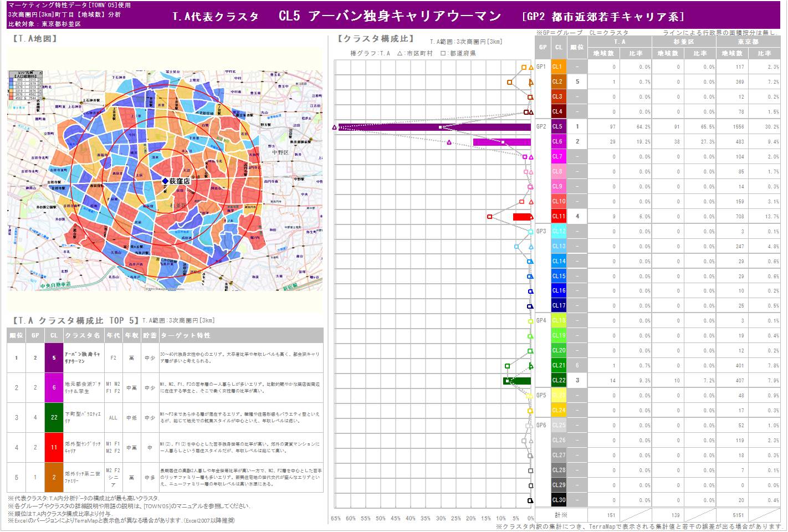Image resolution: width=788 pixels, height=532 pixels.
Task: Click the 東京都 column group header
Action: [748, 42]
